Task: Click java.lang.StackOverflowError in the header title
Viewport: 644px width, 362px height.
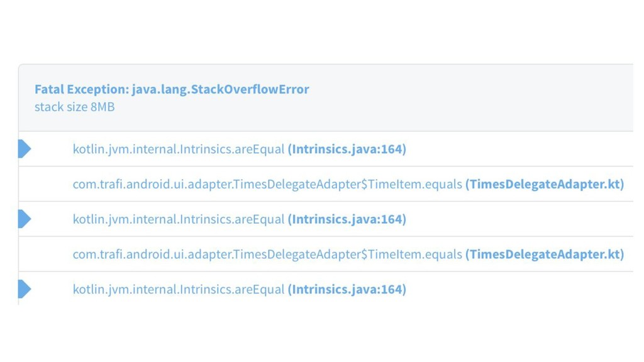Action: coord(220,89)
